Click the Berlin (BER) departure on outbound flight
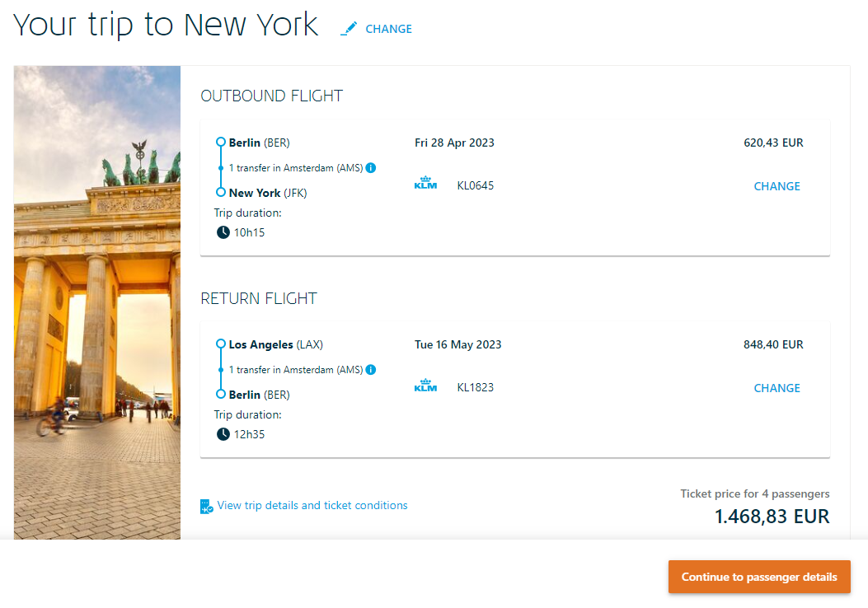Image resolution: width=868 pixels, height=608 pixels. coord(259,143)
